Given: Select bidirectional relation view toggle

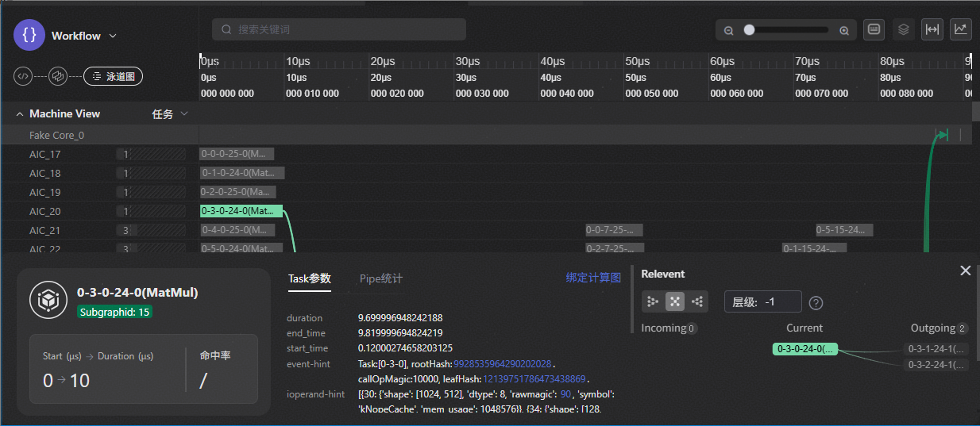Looking at the screenshot, I should [675, 301].
